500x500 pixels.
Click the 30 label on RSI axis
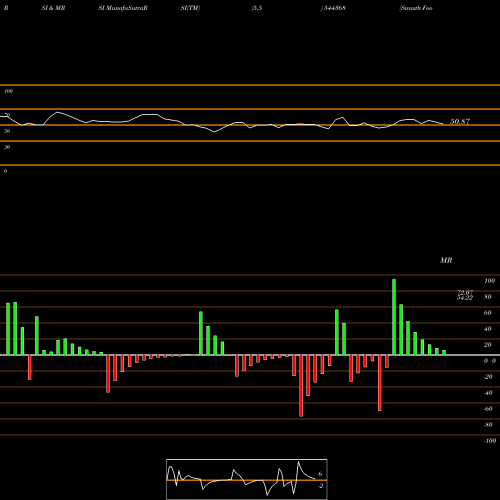tap(7, 147)
